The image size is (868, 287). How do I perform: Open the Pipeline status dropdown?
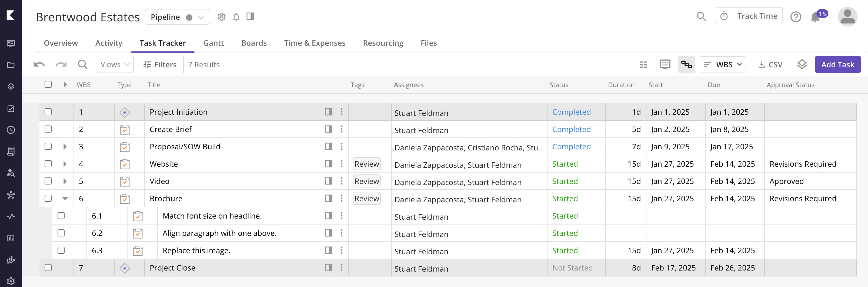177,17
